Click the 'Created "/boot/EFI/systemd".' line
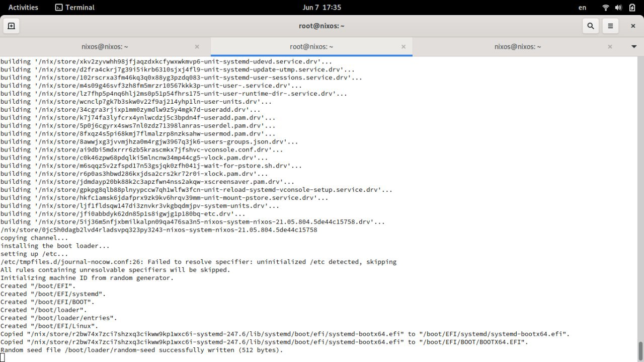This screenshot has height=362, width=644. [53, 294]
